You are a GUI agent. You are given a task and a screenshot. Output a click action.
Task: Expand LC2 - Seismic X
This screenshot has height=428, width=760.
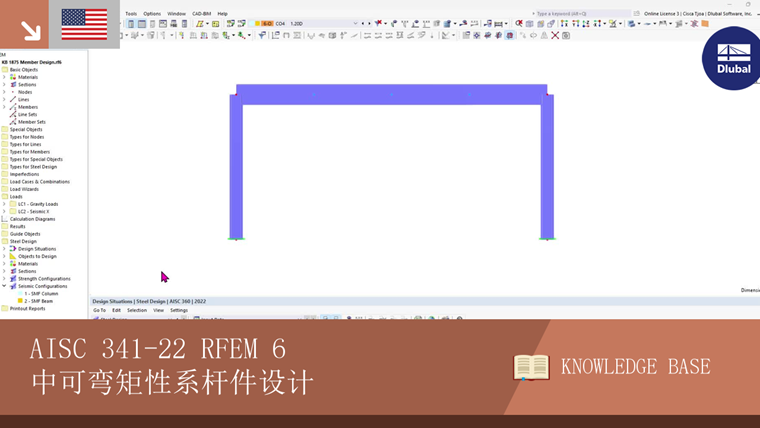pyautogui.click(x=4, y=211)
